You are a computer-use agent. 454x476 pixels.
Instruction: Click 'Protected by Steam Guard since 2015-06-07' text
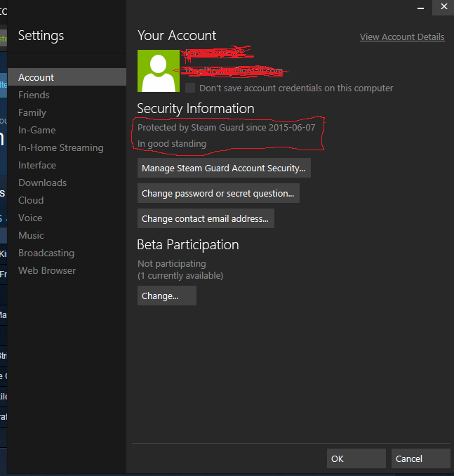[x=227, y=128]
